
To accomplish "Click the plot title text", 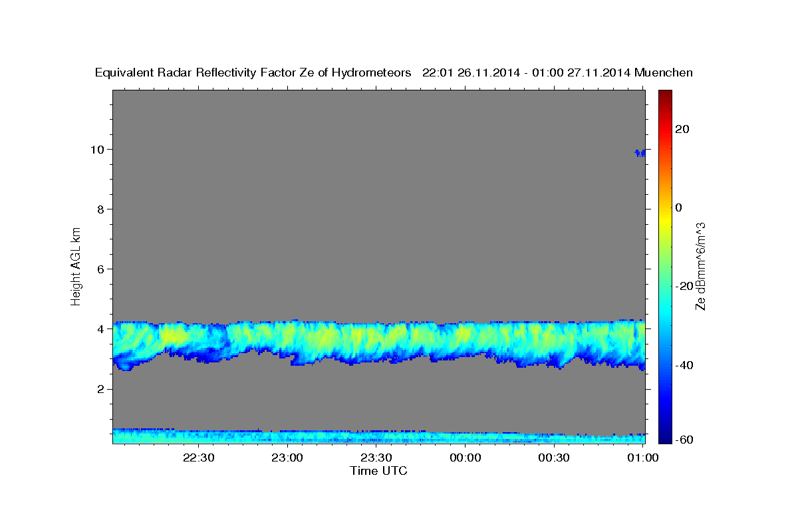I will pyautogui.click(x=394, y=72).
